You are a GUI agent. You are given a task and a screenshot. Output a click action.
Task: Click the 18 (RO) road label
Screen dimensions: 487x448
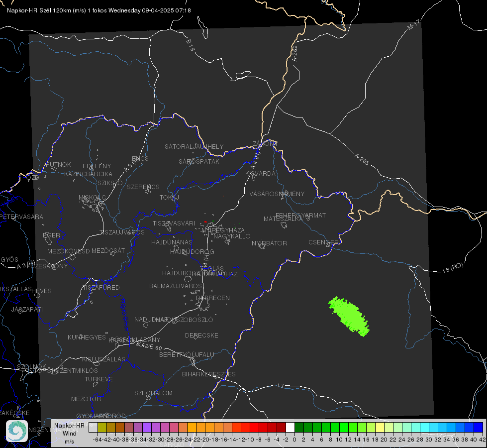pyautogui.click(x=453, y=268)
